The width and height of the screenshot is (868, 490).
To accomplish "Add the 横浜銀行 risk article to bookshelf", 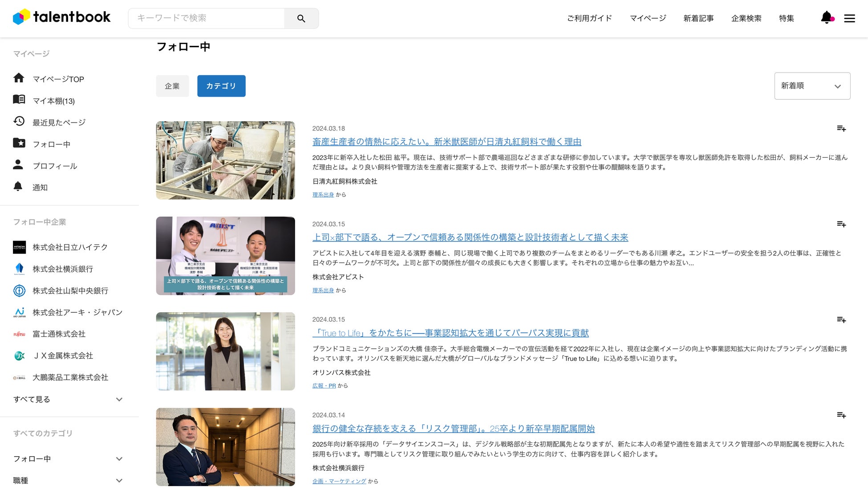I will tap(841, 415).
